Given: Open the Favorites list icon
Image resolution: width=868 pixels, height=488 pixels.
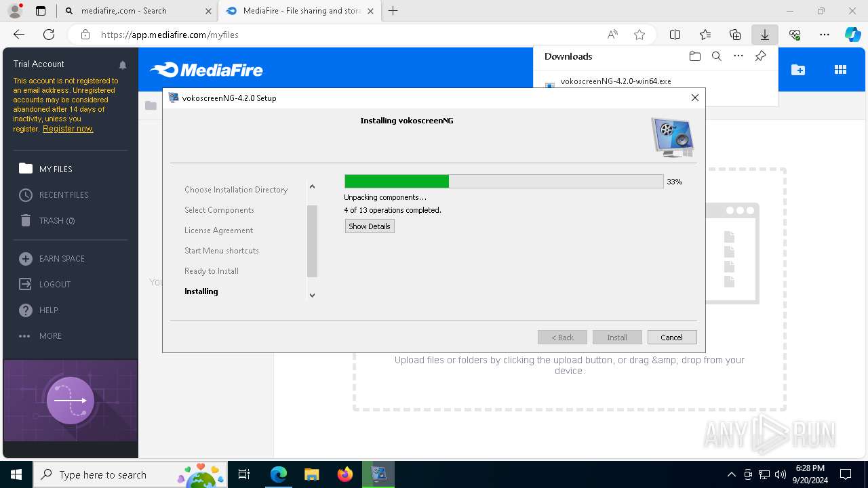Looking at the screenshot, I should tap(705, 35).
